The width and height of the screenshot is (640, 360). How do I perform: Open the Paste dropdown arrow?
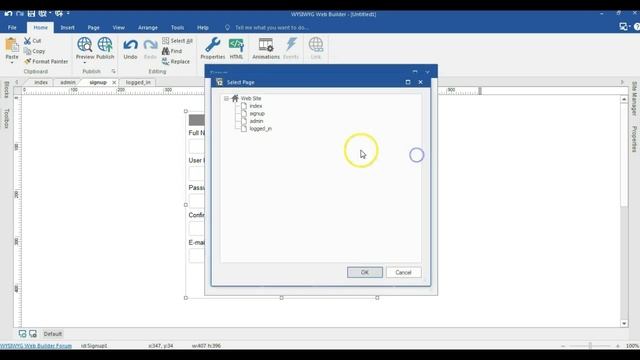[x=12, y=63]
